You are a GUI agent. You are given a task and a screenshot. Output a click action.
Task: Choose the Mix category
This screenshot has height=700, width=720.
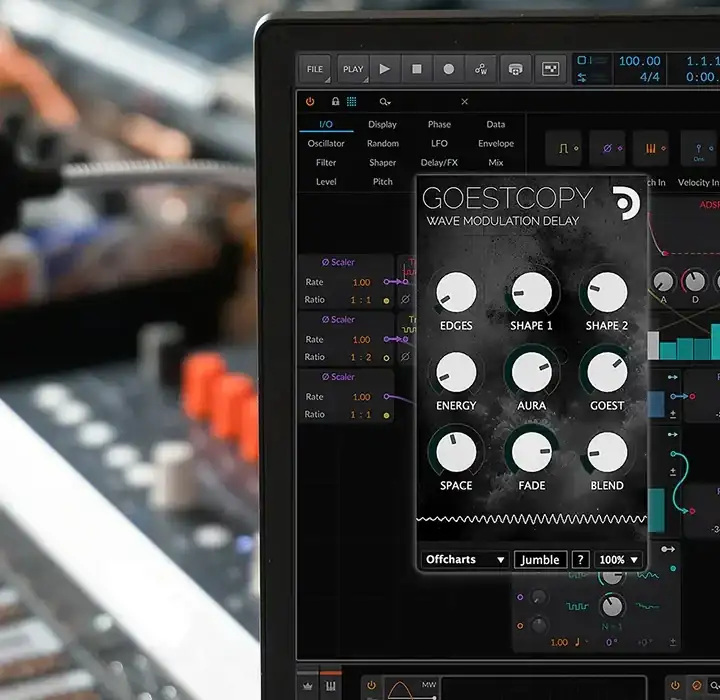coord(496,163)
